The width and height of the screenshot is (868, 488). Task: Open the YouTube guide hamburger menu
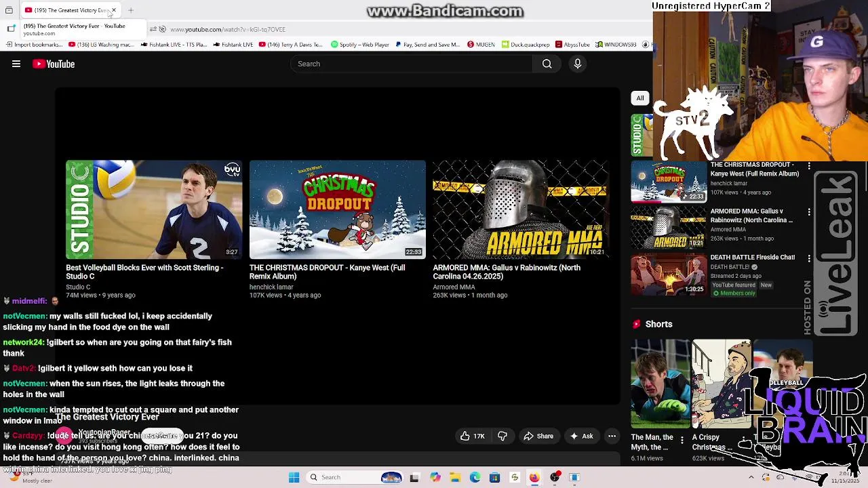point(16,64)
